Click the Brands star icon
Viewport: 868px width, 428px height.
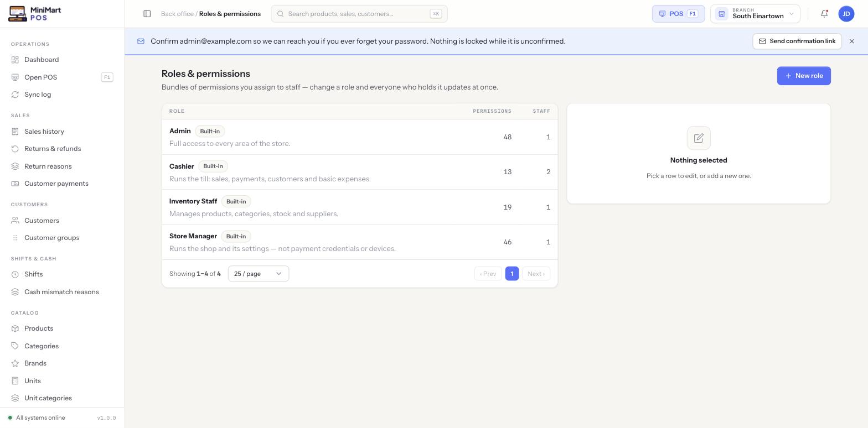point(15,363)
